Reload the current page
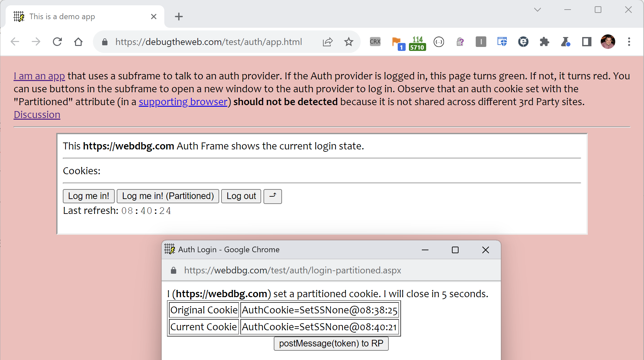Viewport: 644px width, 360px height. point(57,42)
